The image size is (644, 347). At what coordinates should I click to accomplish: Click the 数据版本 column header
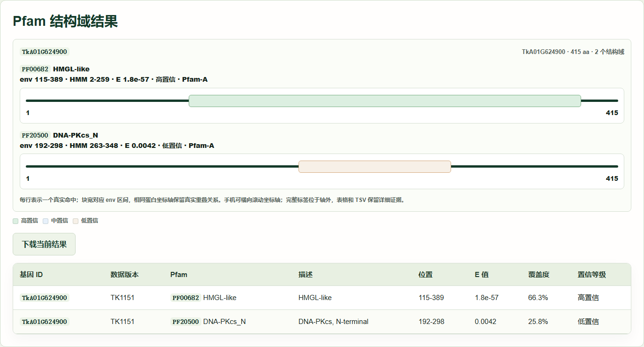tap(124, 275)
